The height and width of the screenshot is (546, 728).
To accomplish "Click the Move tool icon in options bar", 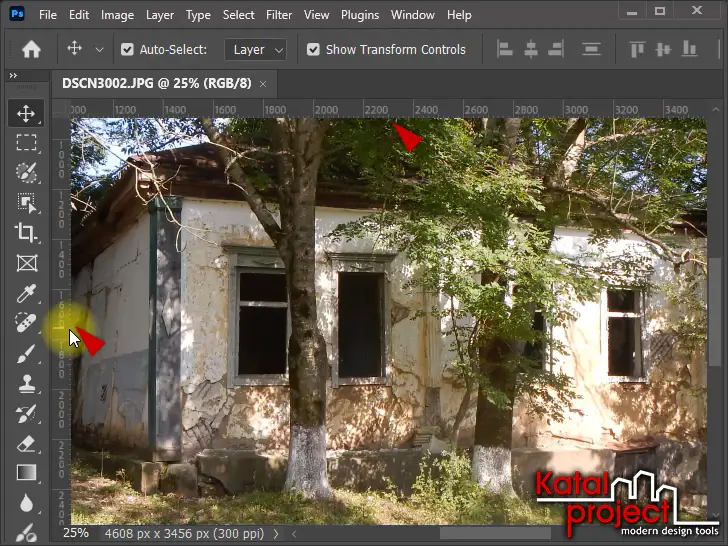I will (x=75, y=48).
